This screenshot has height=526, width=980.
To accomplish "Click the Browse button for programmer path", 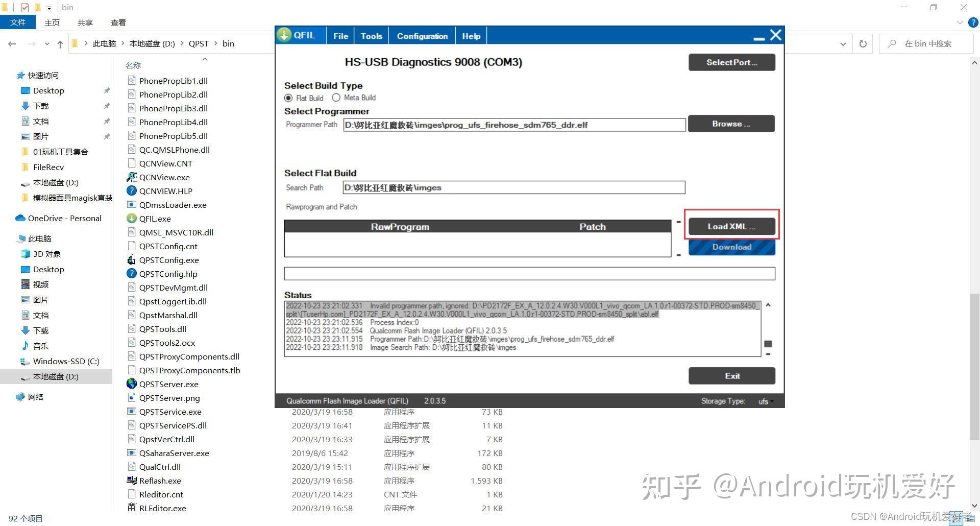I will (731, 124).
